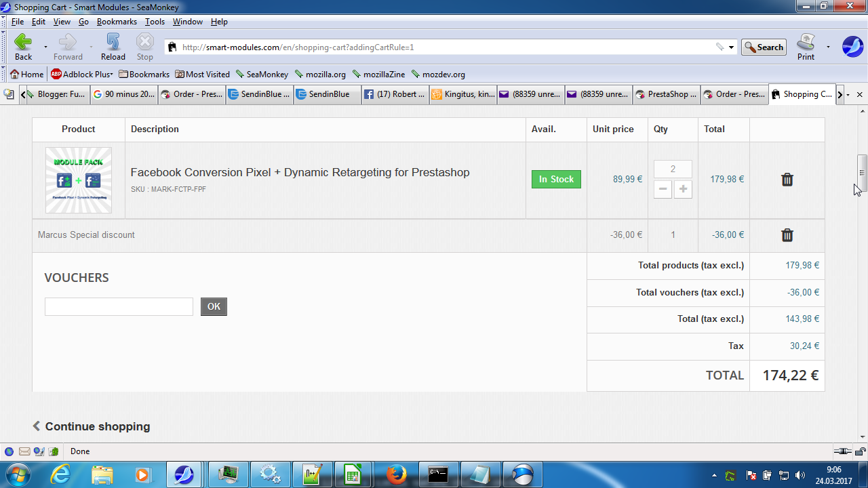The image size is (868, 488).
Task: Increase product quantity with plus button
Action: pyautogui.click(x=683, y=190)
